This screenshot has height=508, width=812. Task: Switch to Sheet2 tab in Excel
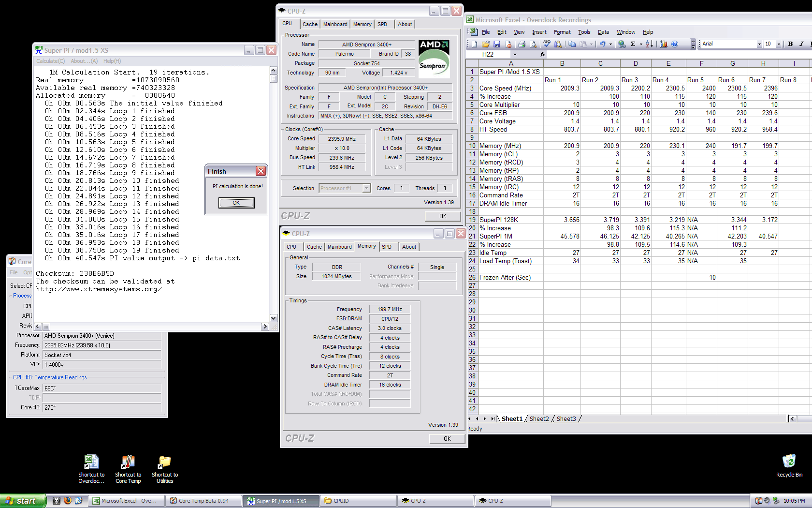pyautogui.click(x=539, y=418)
